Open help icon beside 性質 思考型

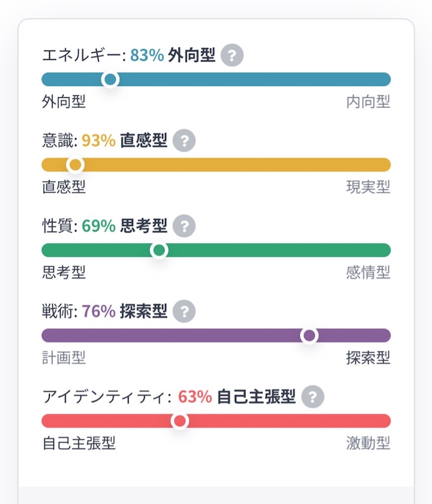pyautogui.click(x=184, y=226)
